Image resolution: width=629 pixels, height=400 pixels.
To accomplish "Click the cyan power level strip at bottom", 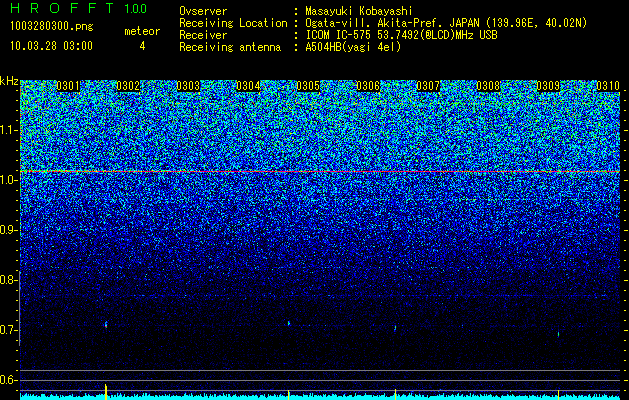I will pos(320,397).
